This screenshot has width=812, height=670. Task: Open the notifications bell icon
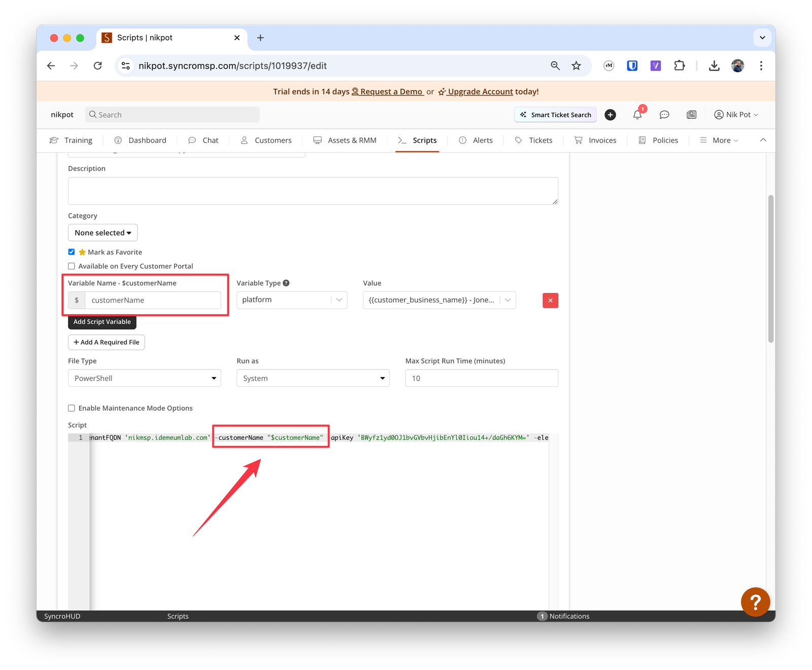click(637, 115)
